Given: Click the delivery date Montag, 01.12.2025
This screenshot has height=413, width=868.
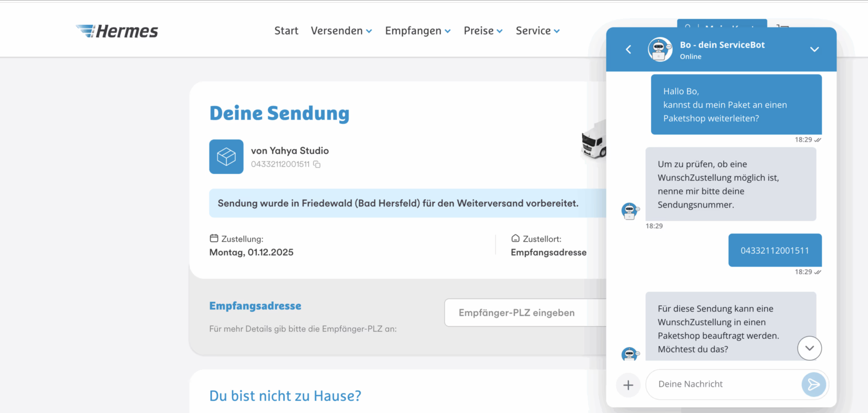Looking at the screenshot, I should [251, 252].
